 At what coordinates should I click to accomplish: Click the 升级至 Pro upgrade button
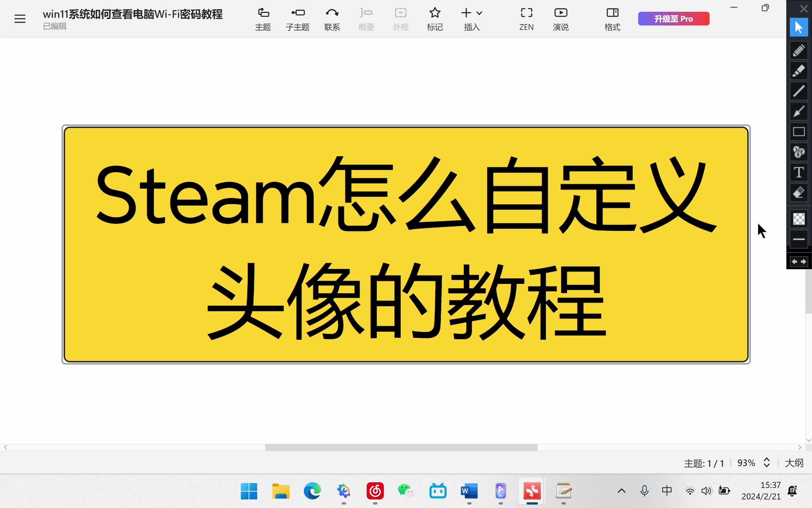point(674,19)
